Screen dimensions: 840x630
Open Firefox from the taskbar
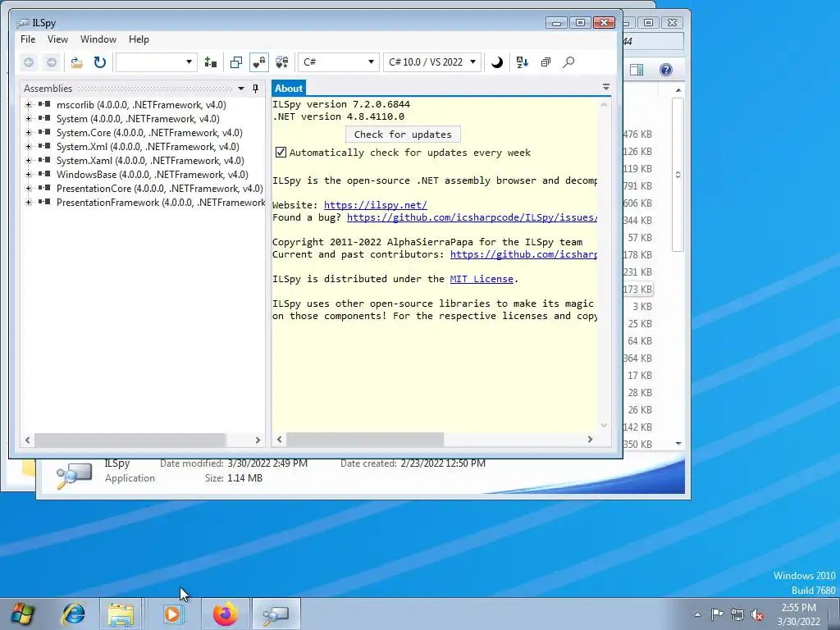[x=225, y=614]
